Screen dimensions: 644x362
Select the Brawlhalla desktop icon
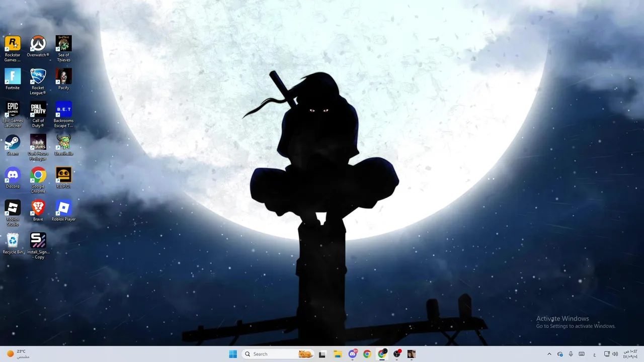[64, 145]
